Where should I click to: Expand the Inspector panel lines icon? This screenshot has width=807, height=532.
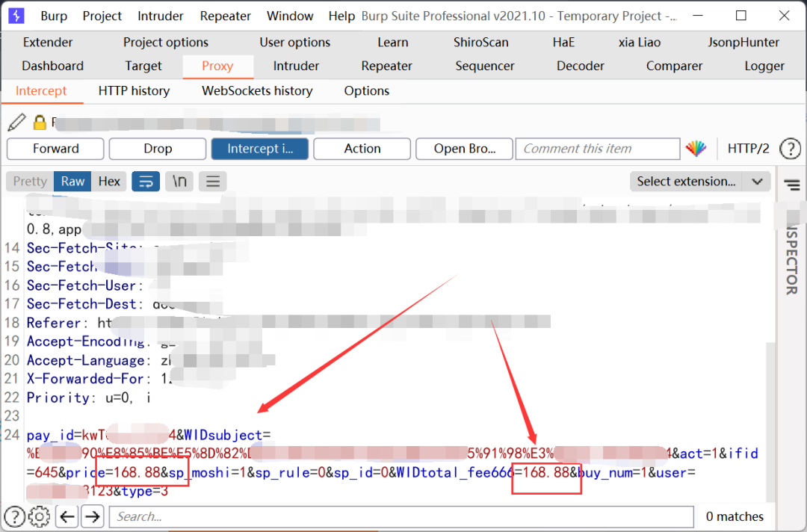pos(792,185)
